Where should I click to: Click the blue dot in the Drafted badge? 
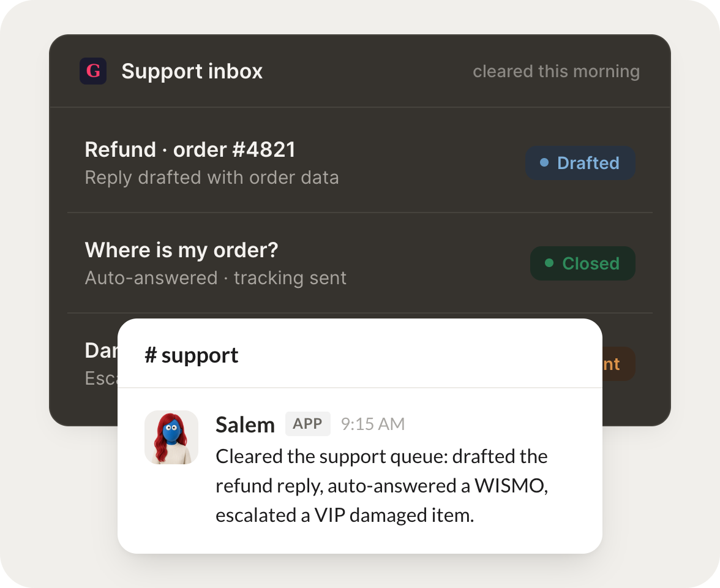pyautogui.click(x=544, y=163)
